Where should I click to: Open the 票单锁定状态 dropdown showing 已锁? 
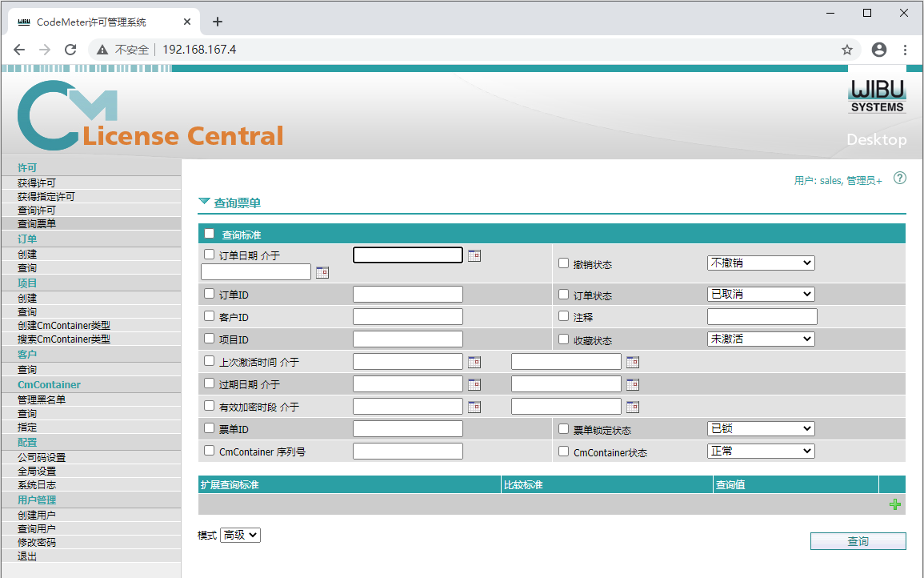pyautogui.click(x=761, y=428)
